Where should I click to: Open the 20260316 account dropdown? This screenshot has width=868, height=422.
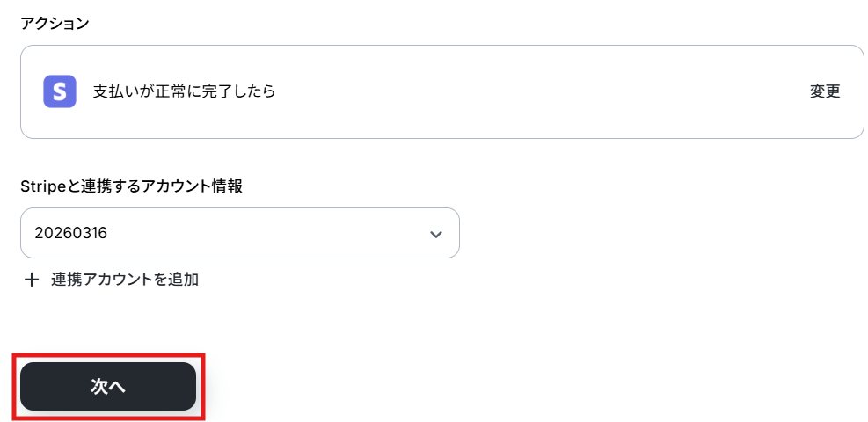tap(239, 233)
